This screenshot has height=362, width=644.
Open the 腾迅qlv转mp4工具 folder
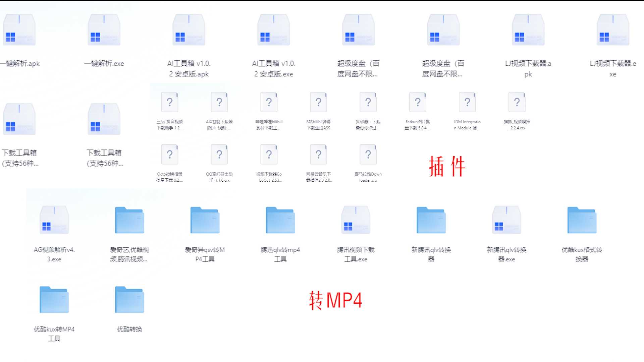click(x=280, y=220)
